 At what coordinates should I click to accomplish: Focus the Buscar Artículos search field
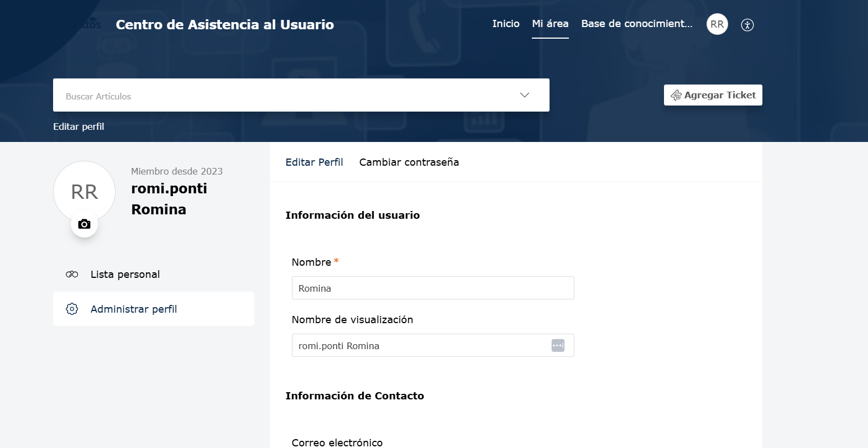[301, 95]
